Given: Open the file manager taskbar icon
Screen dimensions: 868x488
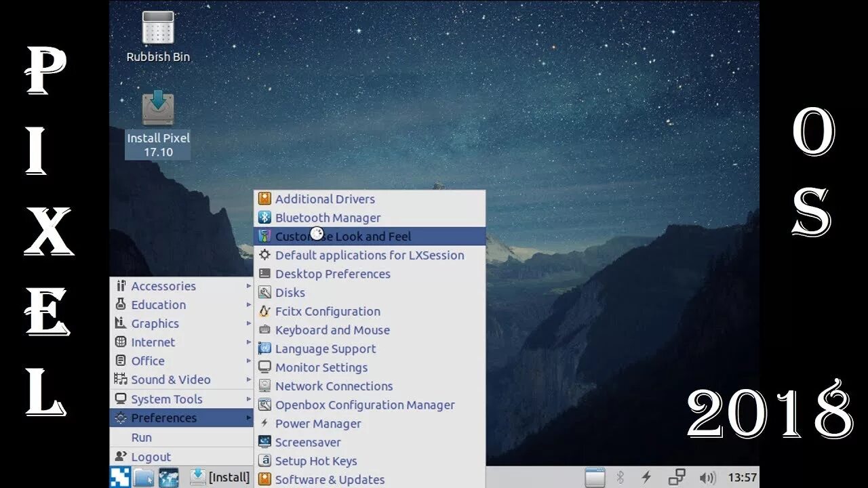Looking at the screenshot, I should point(144,477).
